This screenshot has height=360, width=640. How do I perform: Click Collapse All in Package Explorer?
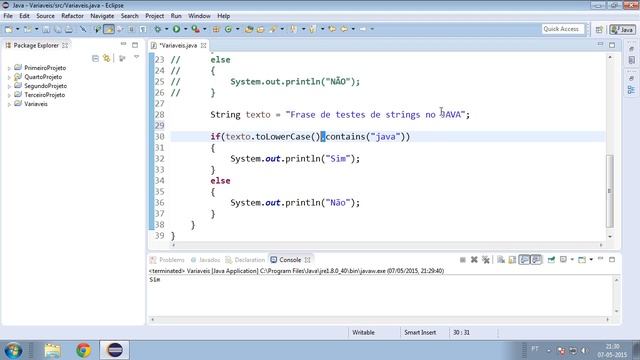pos(95,58)
